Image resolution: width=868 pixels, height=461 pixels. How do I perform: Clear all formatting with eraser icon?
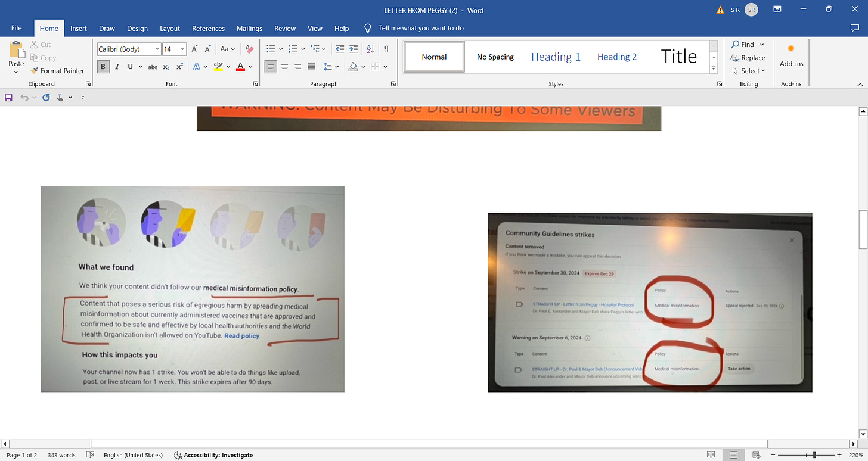249,49
